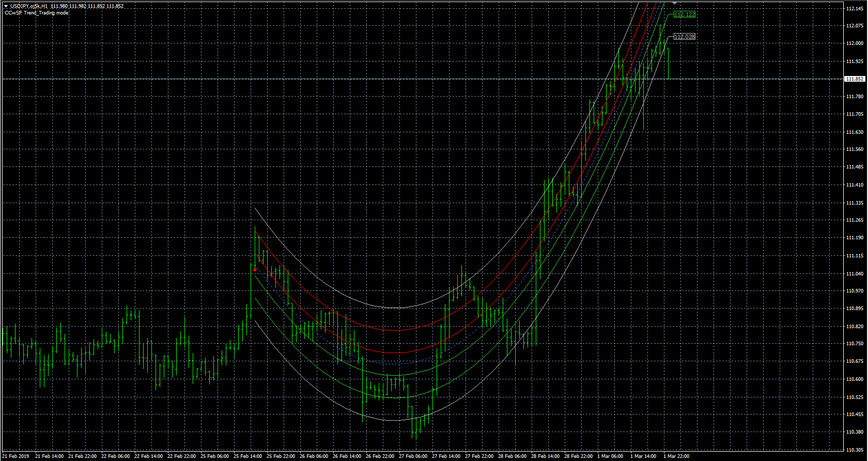
Task: Click the 110.305 price at scale bottom
Action: [x=855, y=450]
